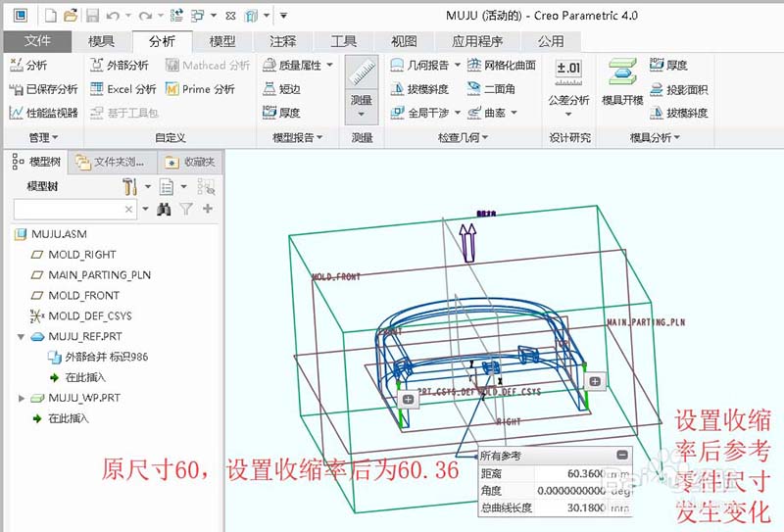Click the 距离 60.3600 value row

[x=555, y=473]
